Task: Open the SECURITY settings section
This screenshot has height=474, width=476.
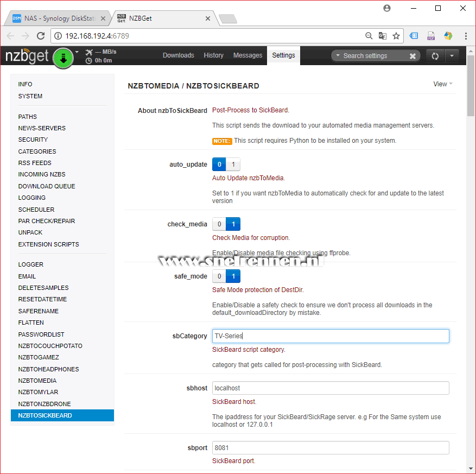Action: (33, 140)
